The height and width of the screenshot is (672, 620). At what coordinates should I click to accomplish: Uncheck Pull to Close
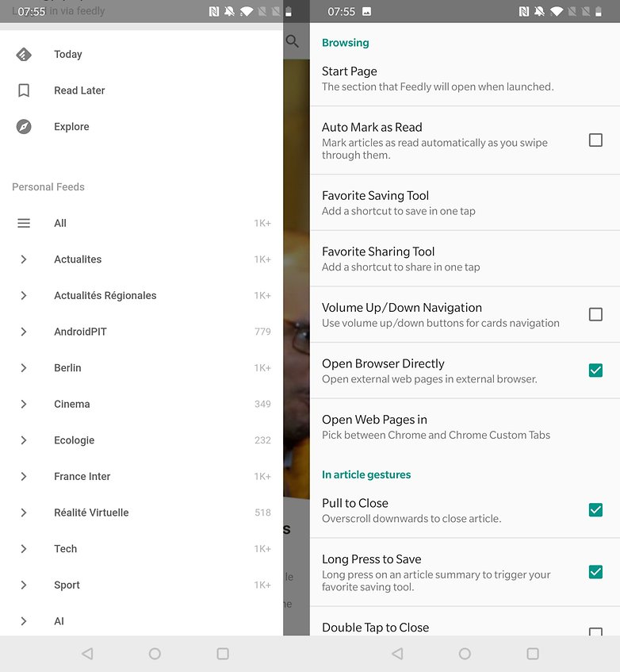595,510
